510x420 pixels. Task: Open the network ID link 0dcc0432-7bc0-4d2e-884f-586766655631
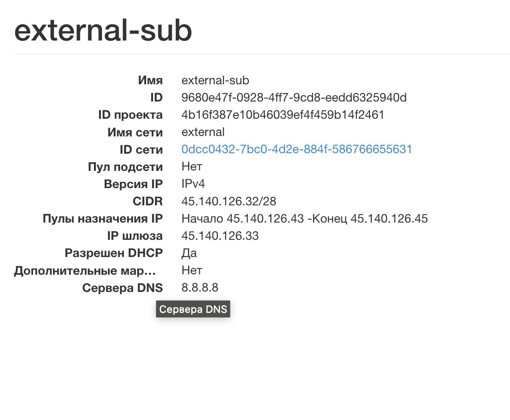[x=296, y=149]
